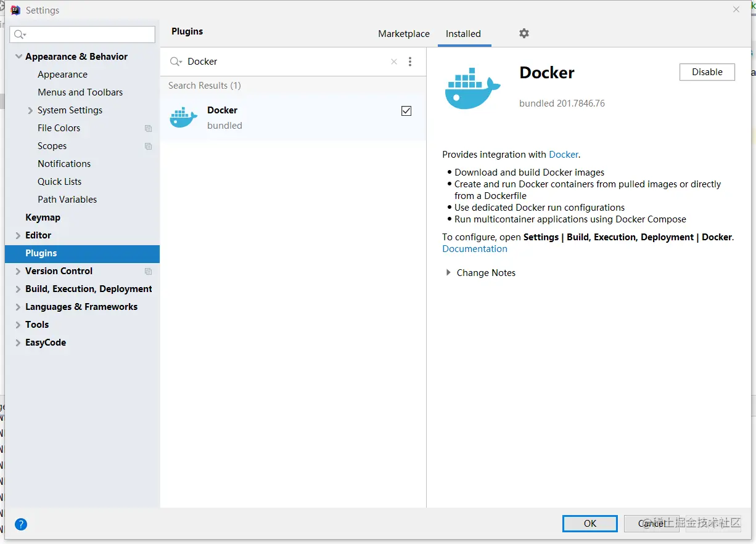
Task: Collapse the Appearance & Behavior section
Action: (x=18, y=57)
